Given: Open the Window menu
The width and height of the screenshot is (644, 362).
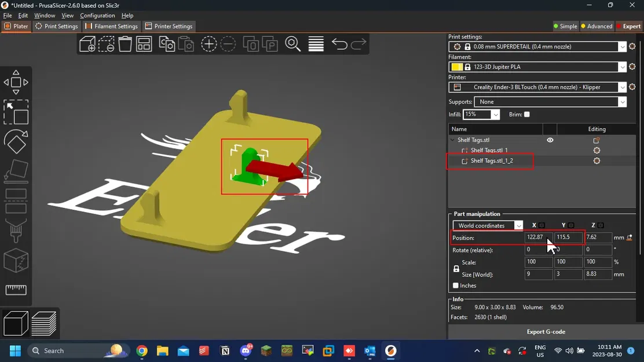Looking at the screenshot, I should [x=45, y=16].
